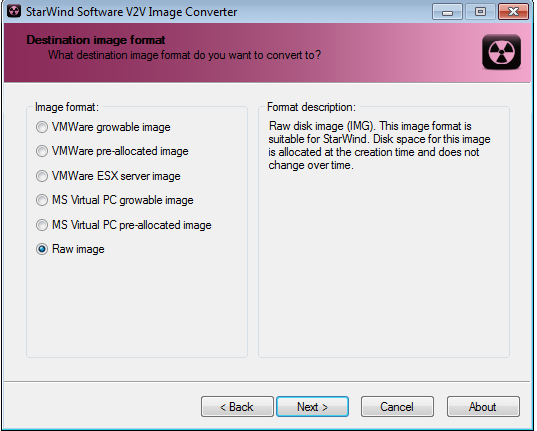
Task: Click the title bar application icon
Action: (14, 11)
